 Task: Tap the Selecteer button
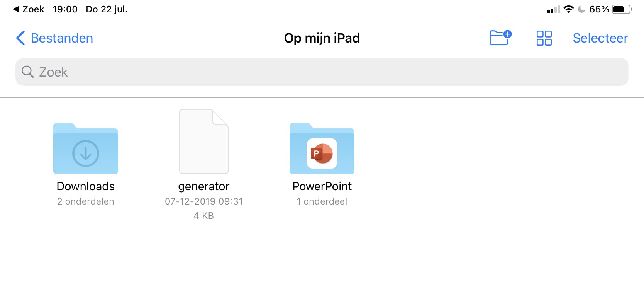(600, 38)
